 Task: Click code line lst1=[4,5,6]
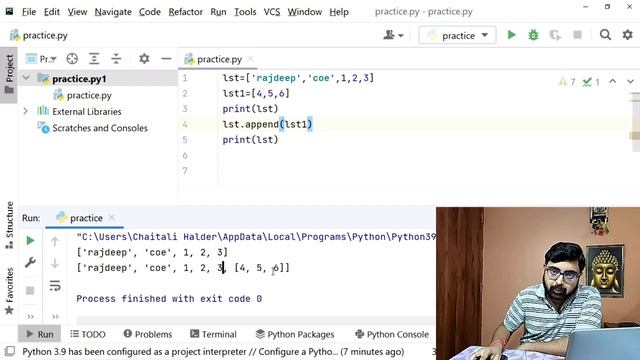click(256, 93)
